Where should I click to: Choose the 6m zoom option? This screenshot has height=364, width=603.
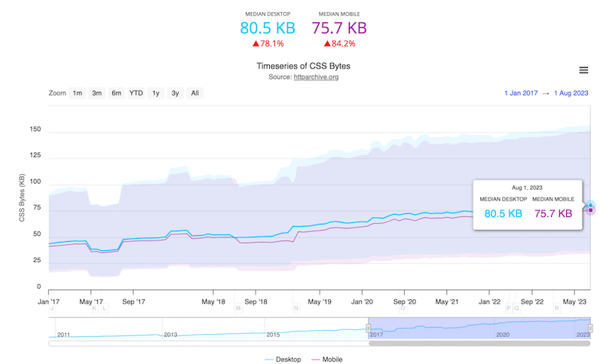click(x=116, y=93)
